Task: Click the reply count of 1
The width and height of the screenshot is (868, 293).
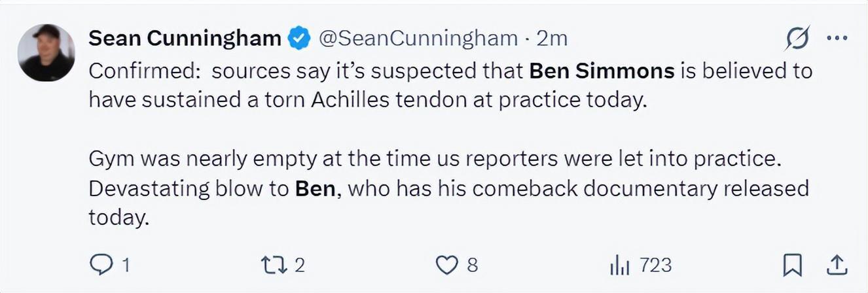Action: (125, 265)
